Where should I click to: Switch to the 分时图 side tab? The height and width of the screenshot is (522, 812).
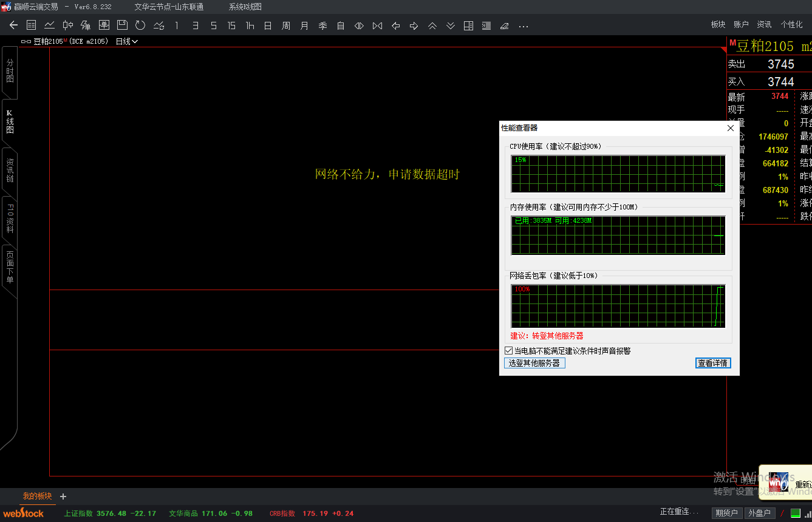[x=10, y=71]
